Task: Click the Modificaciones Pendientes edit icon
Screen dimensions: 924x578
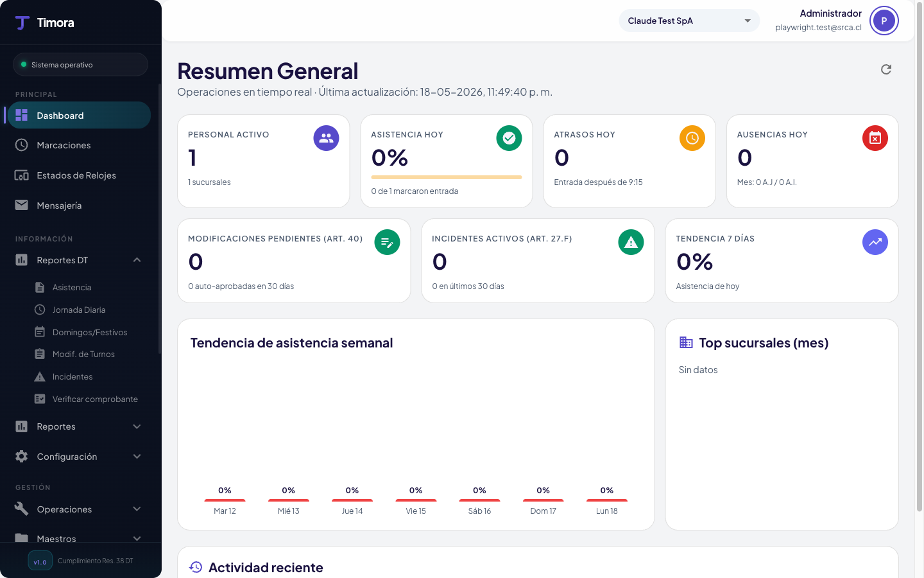Action: tap(388, 242)
